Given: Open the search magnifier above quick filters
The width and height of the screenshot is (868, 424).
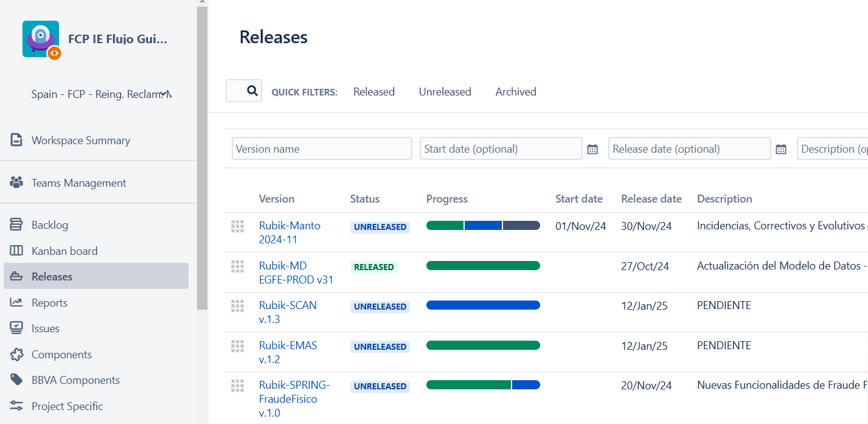Looking at the screenshot, I should click(243, 90).
